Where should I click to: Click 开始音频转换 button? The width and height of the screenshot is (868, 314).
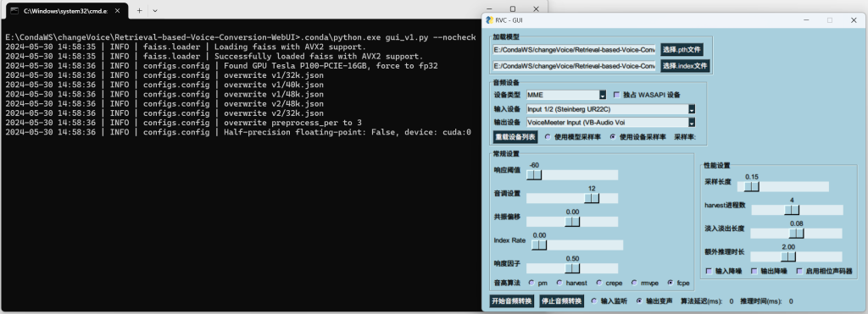click(512, 301)
